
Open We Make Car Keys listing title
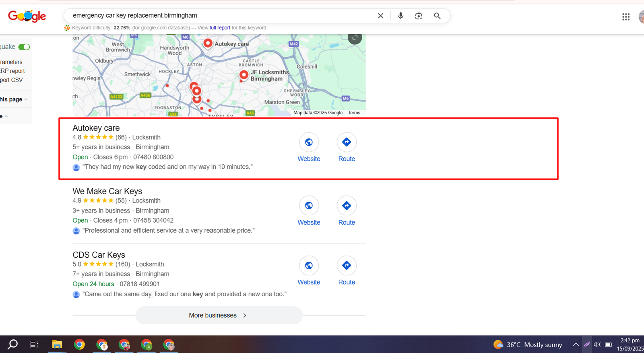tap(107, 191)
